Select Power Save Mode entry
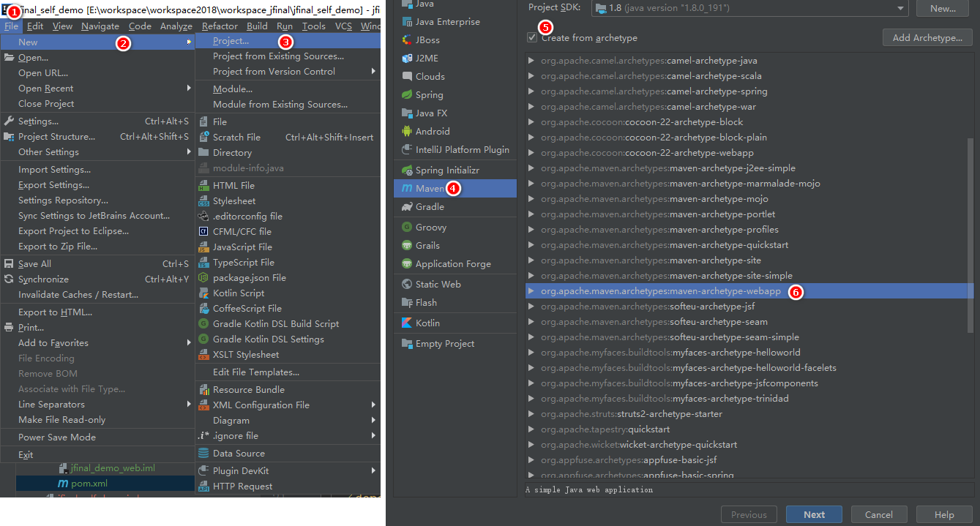 [x=97, y=437]
